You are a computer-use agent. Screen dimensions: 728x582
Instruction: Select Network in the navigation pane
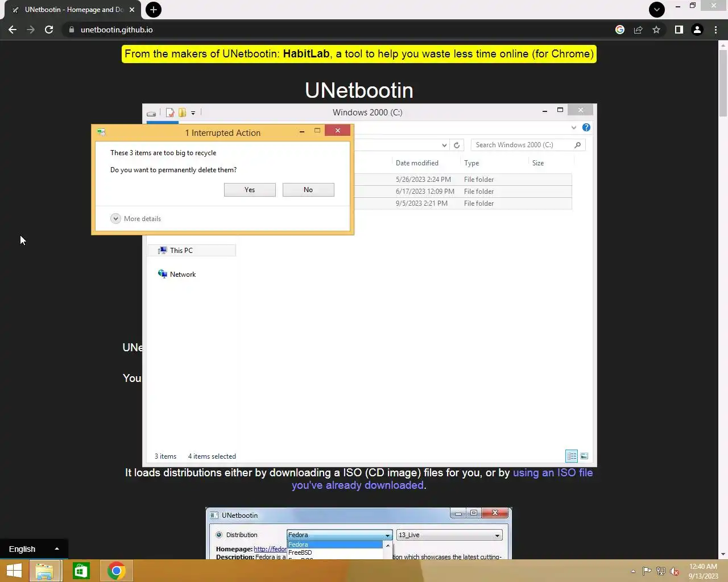pyautogui.click(x=182, y=275)
